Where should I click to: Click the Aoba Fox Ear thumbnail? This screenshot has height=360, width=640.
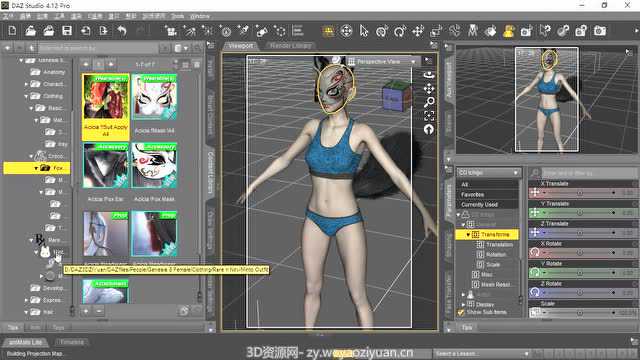(106, 165)
